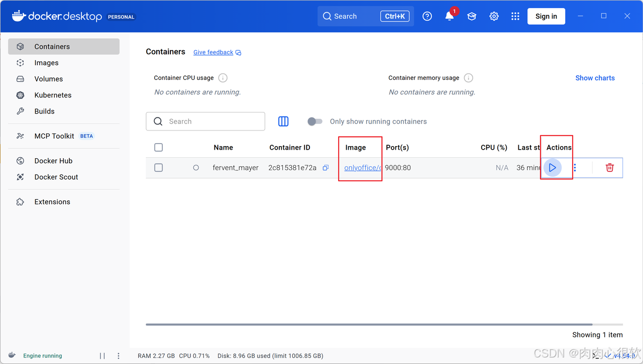This screenshot has height=364, width=643.
Task: Click the Docker Desktop whale logo
Action: click(19, 16)
